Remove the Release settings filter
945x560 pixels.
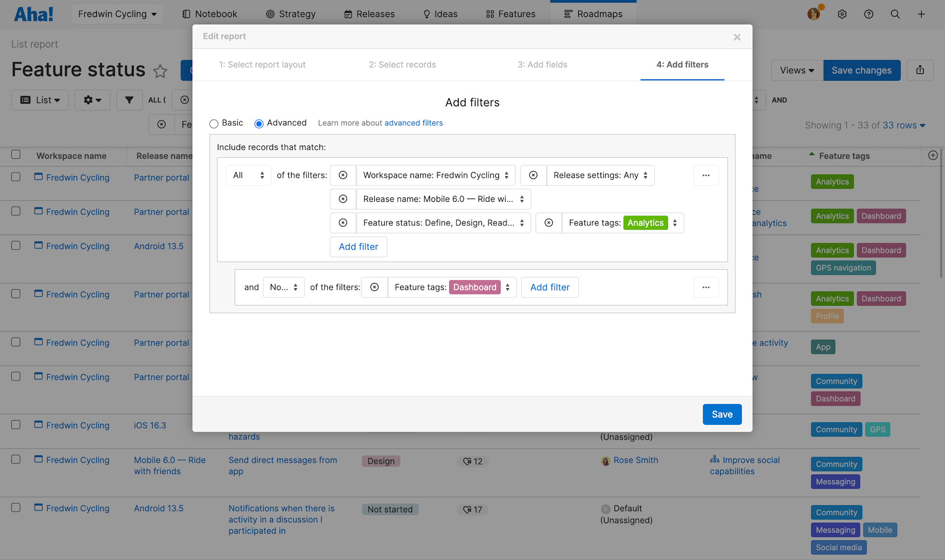533,175
